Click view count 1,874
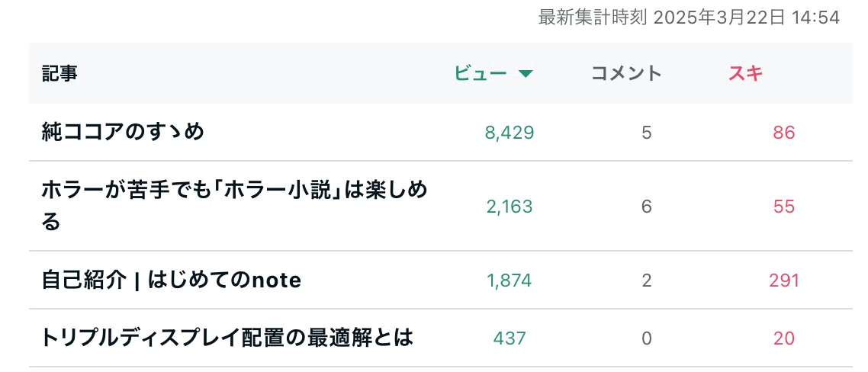This screenshot has width=868, height=372. pos(510,281)
